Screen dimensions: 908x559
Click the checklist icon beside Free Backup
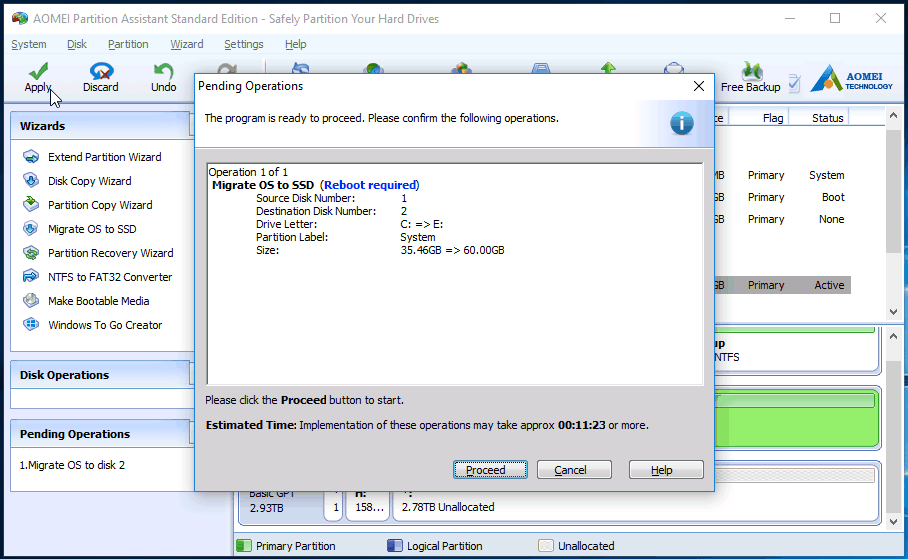click(794, 83)
